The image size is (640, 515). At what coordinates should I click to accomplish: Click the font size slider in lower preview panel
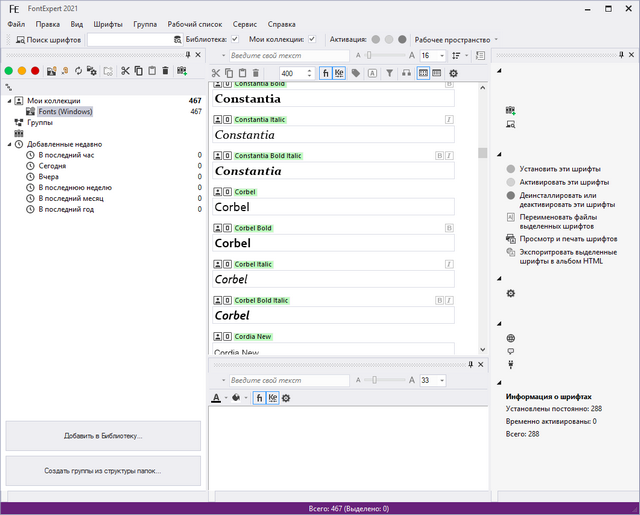coord(374,381)
